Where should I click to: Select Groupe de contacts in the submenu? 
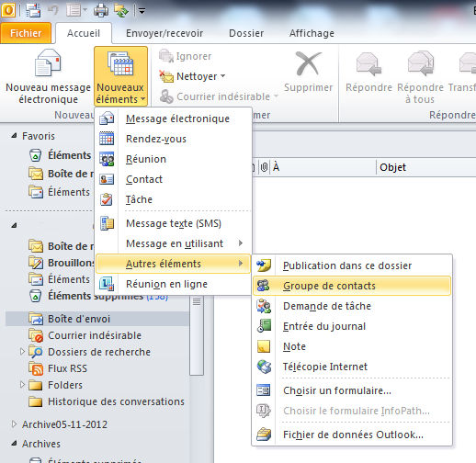(x=352, y=286)
